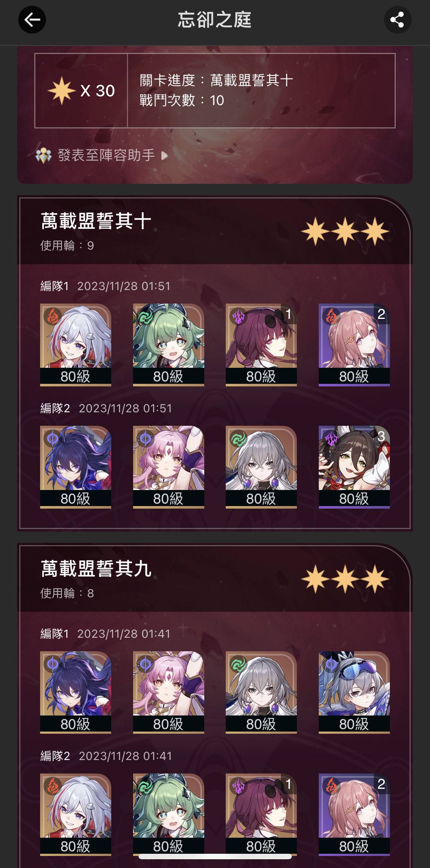Viewport: 430px width, 868px height.
Task: Open the share icon at top right
Action: click(398, 20)
